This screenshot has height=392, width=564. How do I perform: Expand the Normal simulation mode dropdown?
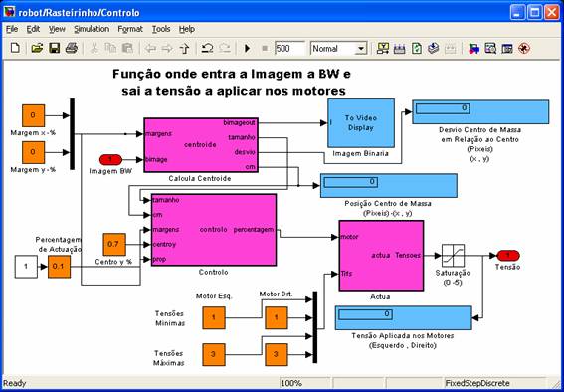(x=361, y=49)
